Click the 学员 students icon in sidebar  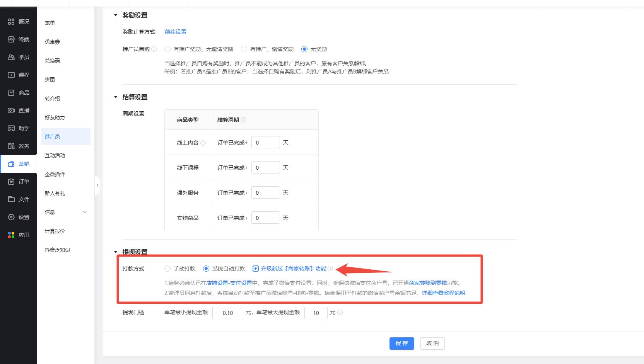coord(11,57)
